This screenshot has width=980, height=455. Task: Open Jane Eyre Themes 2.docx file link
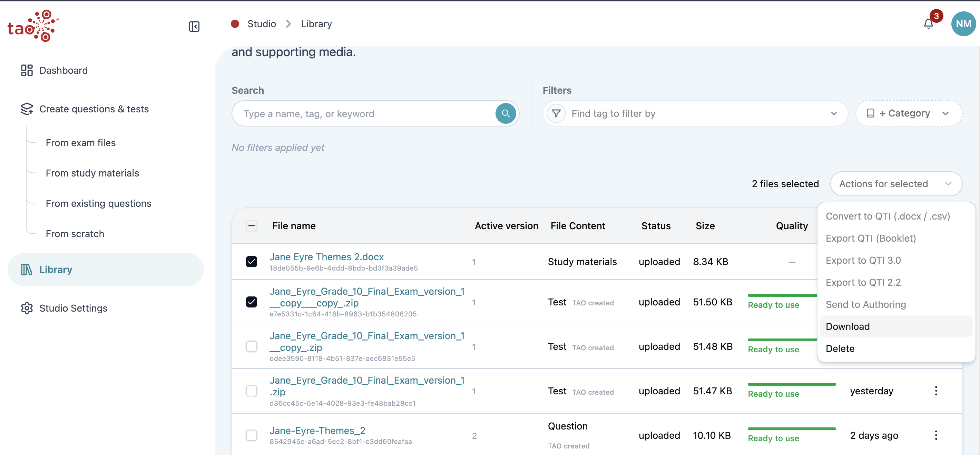pyautogui.click(x=326, y=257)
